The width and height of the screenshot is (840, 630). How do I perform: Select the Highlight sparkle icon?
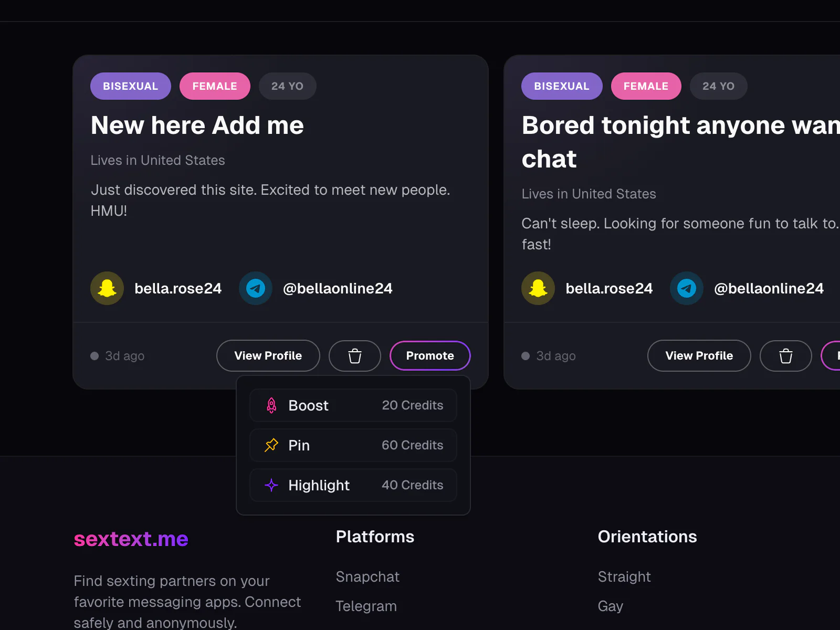271,485
